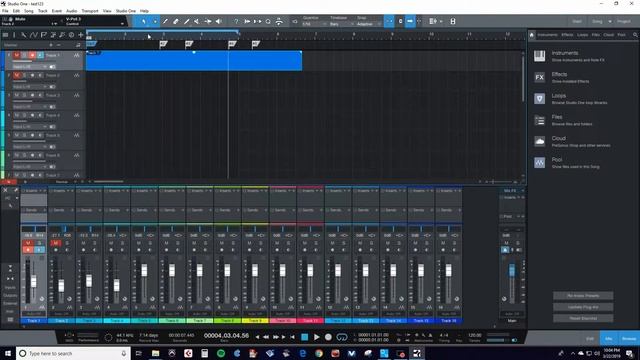Open the V-Pot control dropdown top-left
640x360 pixels.
click(122, 24)
